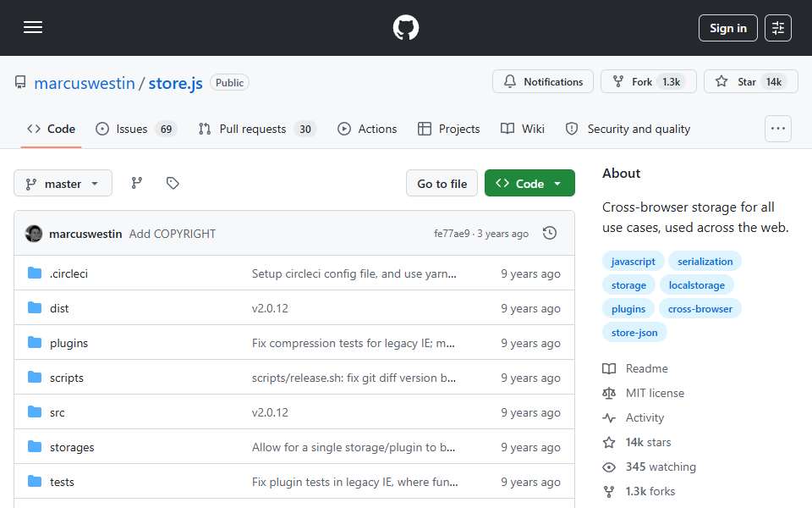
Task: Open 'Allow for a single storage/plugin' commit
Action: pyautogui.click(x=354, y=447)
